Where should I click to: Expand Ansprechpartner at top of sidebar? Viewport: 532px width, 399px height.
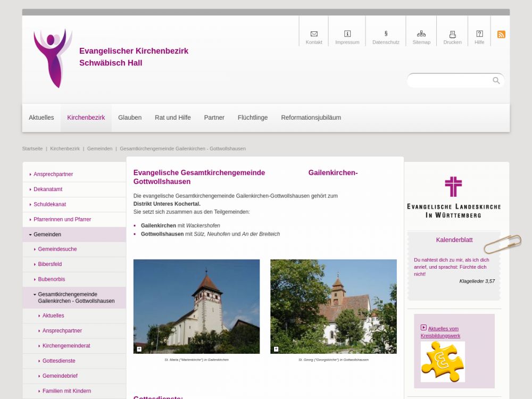53,174
